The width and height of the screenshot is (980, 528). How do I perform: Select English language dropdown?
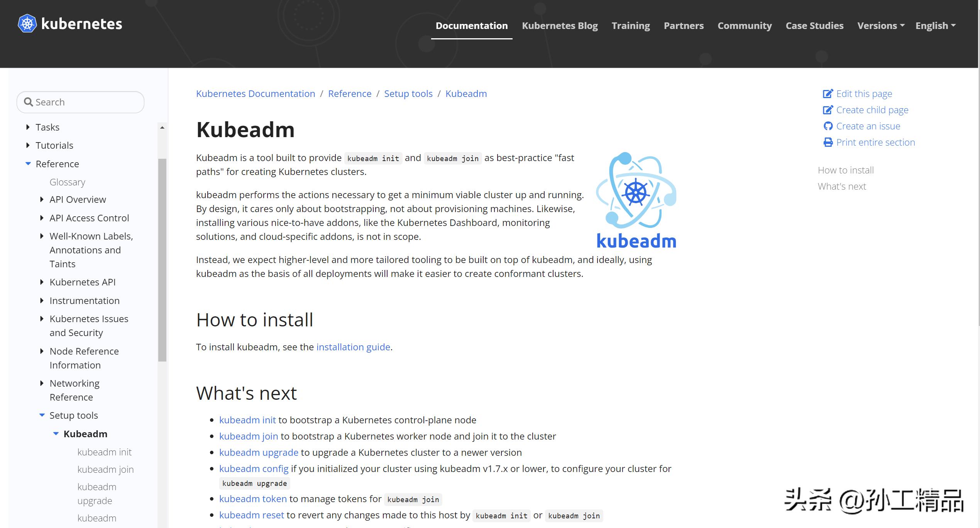[x=935, y=25]
